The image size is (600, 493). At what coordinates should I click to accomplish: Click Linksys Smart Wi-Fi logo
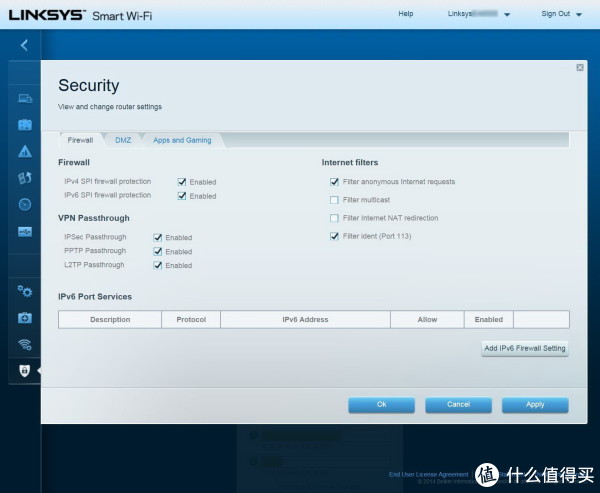80,15
